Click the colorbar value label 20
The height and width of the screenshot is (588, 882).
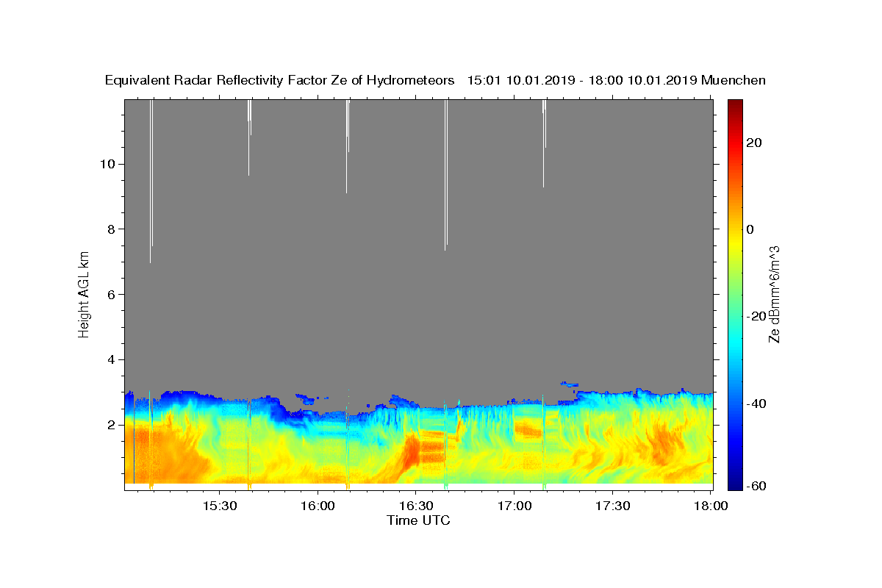point(753,143)
